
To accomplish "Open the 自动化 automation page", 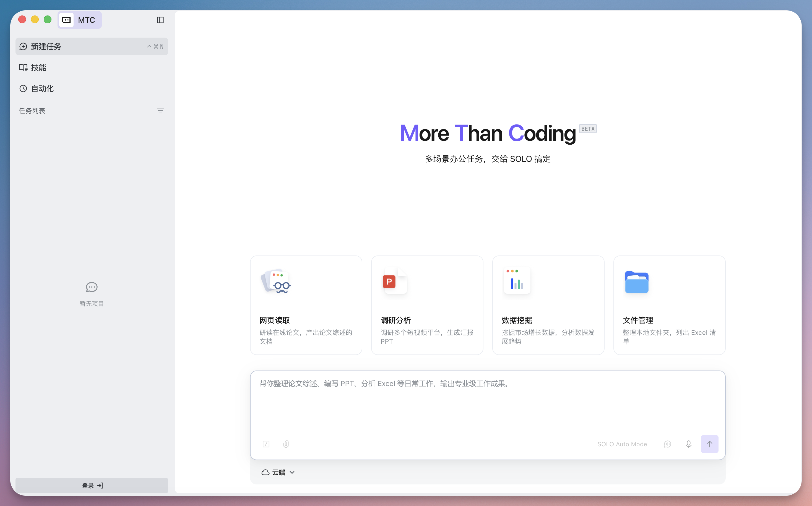I will click(x=92, y=89).
